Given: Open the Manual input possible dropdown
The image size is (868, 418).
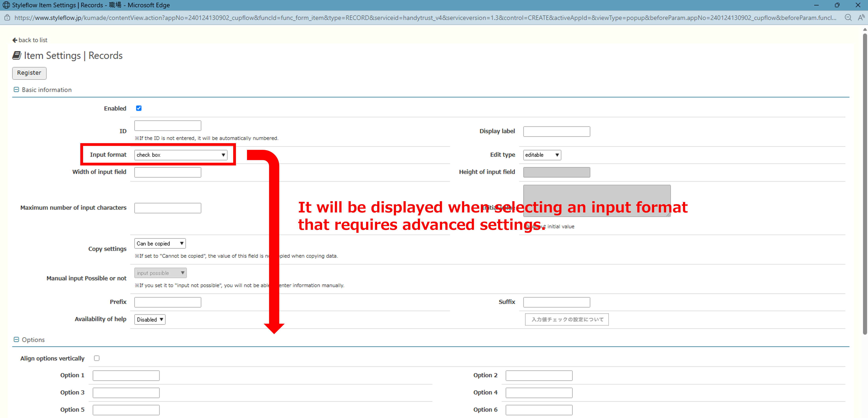Looking at the screenshot, I should point(160,273).
